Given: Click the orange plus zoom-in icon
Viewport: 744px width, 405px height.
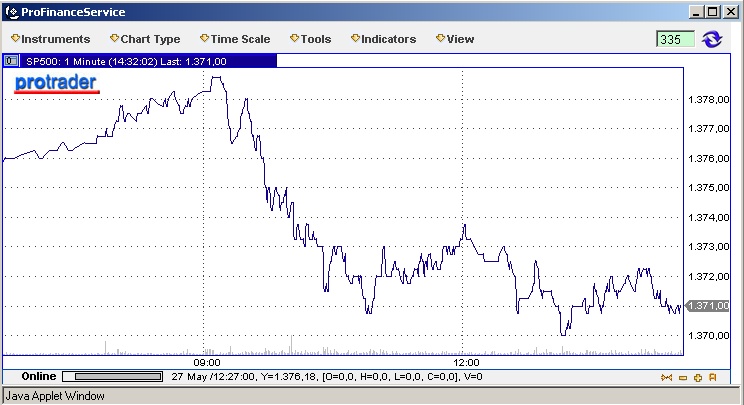Looking at the screenshot, I should pos(698,377).
